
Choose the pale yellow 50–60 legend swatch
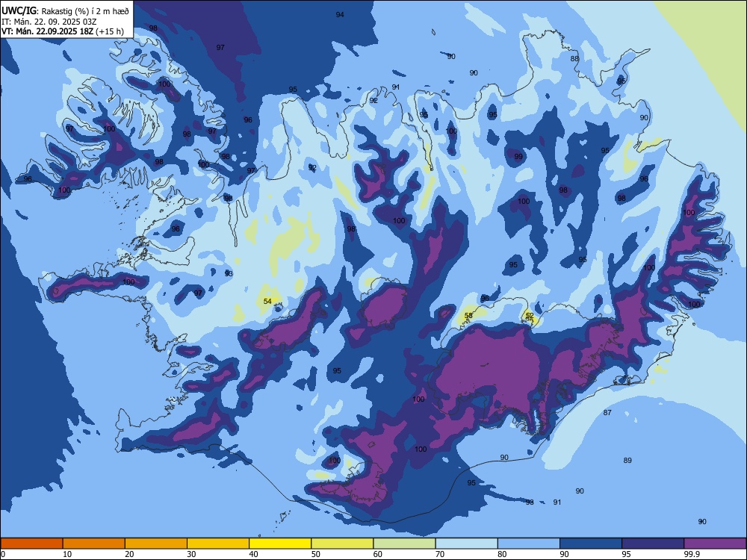342,544
